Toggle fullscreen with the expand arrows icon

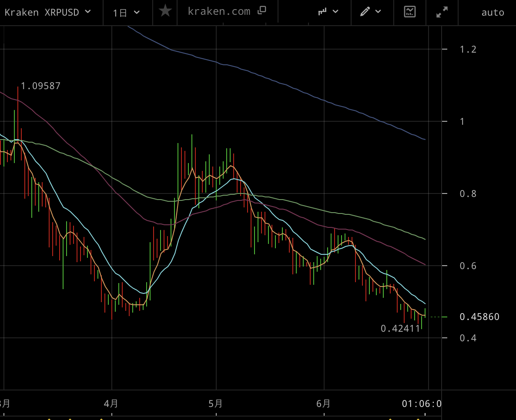tap(442, 12)
